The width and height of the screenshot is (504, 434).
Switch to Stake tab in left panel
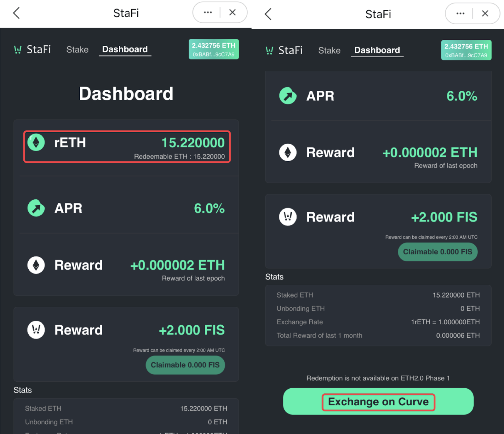(77, 49)
